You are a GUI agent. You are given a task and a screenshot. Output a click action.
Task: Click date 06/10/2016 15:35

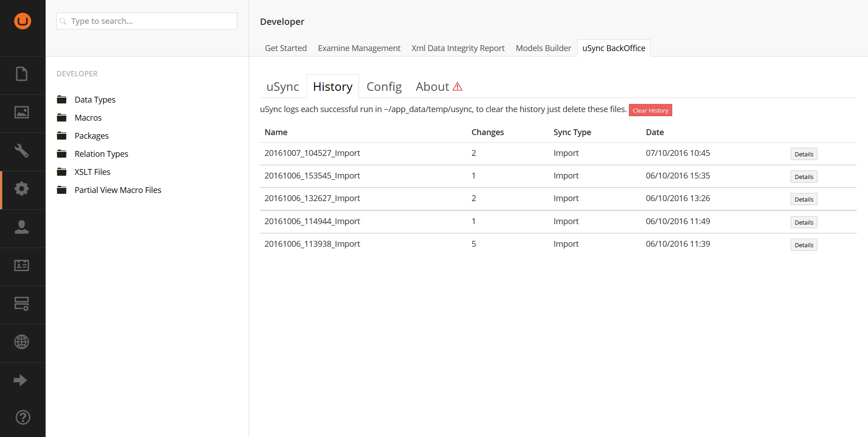(678, 176)
